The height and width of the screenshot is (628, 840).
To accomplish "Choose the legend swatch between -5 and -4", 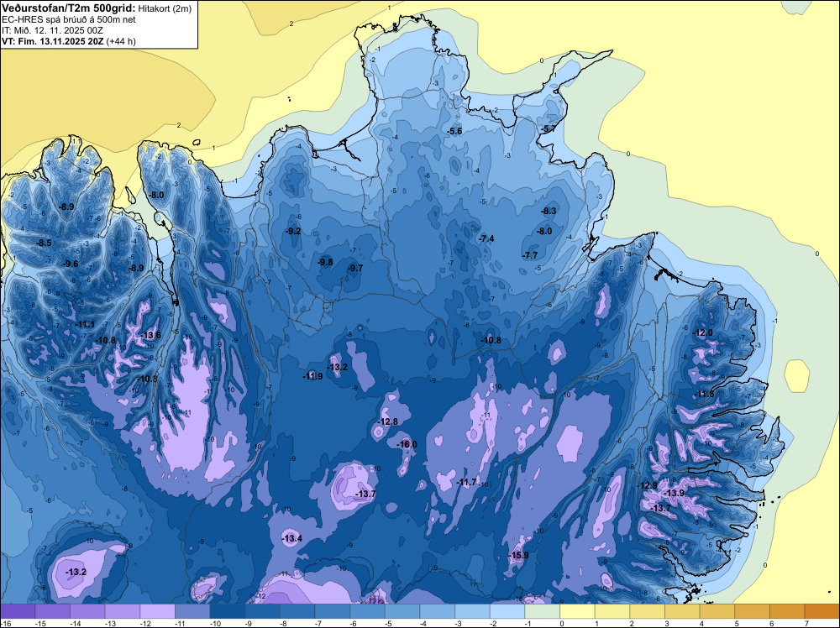I will [402, 611].
